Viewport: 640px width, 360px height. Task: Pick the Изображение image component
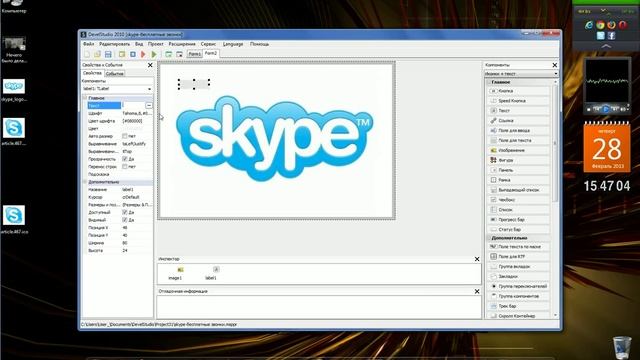point(518,150)
